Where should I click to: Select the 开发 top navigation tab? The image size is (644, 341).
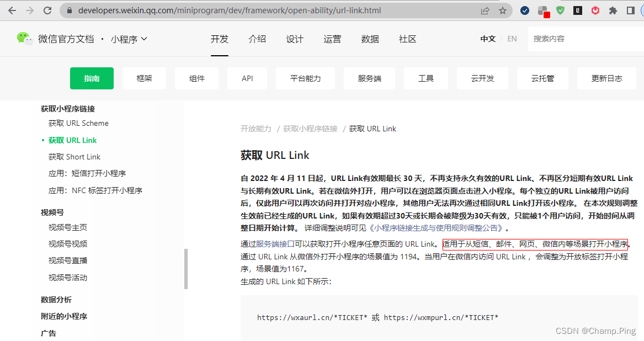pyautogui.click(x=219, y=39)
